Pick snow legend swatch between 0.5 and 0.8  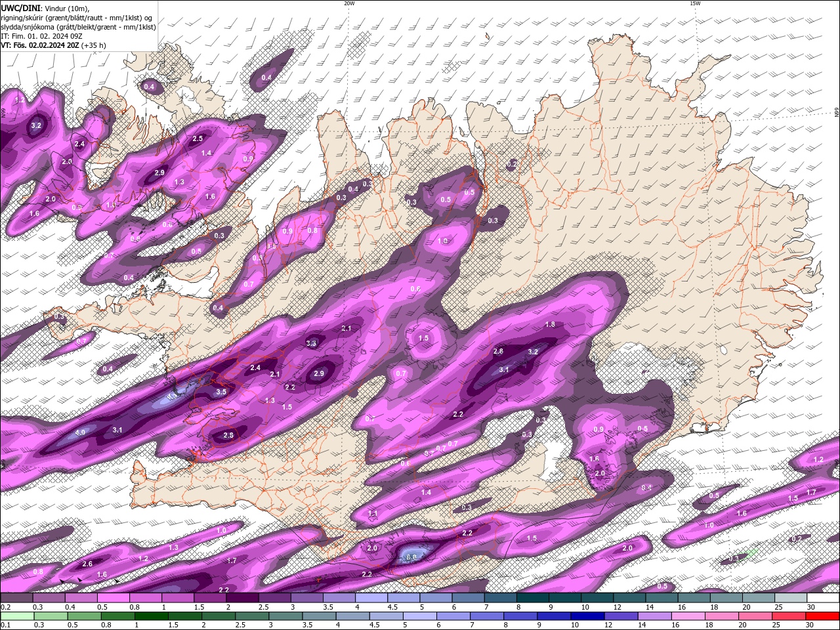113,598
